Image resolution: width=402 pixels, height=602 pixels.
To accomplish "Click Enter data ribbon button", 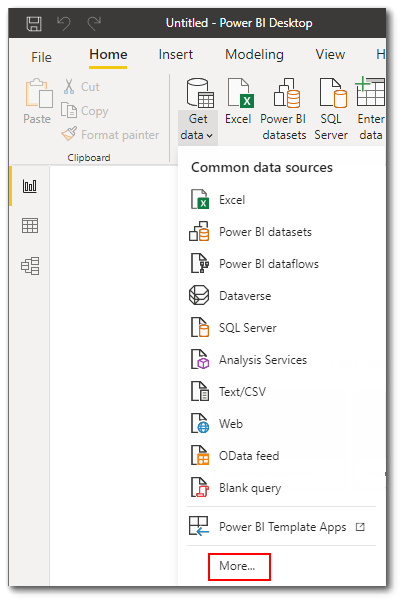I will 371,109.
